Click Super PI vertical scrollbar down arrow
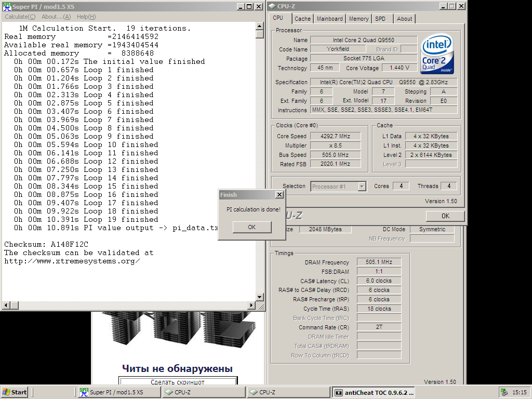The image size is (532, 399). pyautogui.click(x=260, y=297)
